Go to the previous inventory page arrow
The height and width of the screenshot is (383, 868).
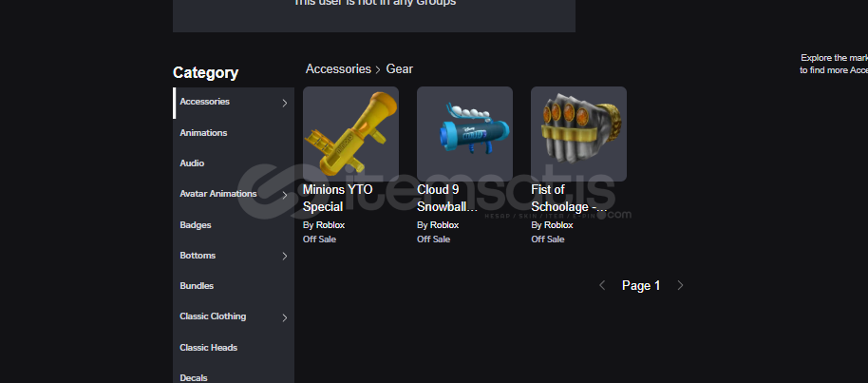[602, 285]
